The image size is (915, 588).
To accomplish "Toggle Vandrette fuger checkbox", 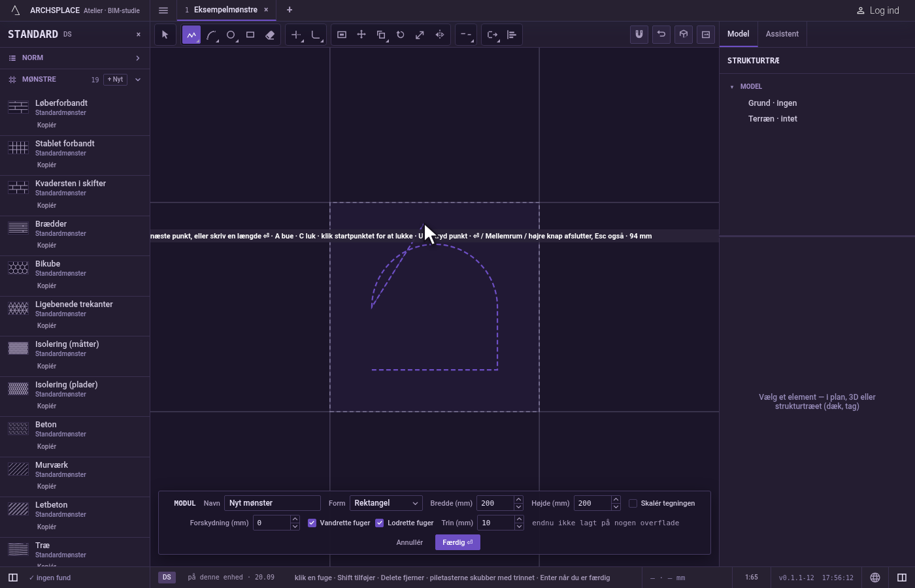I will [x=312, y=523].
